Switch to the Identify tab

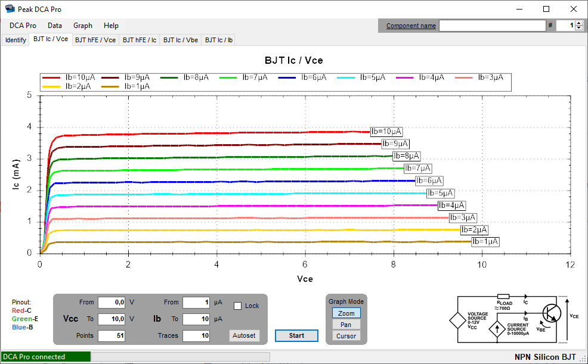(x=16, y=40)
